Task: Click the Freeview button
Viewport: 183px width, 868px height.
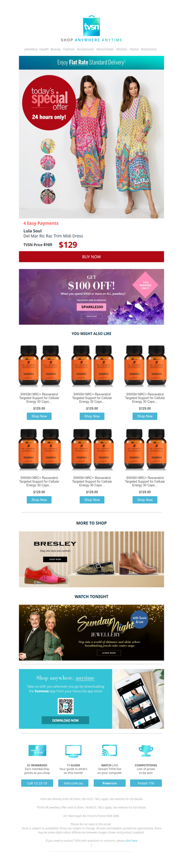Action: [x=109, y=783]
